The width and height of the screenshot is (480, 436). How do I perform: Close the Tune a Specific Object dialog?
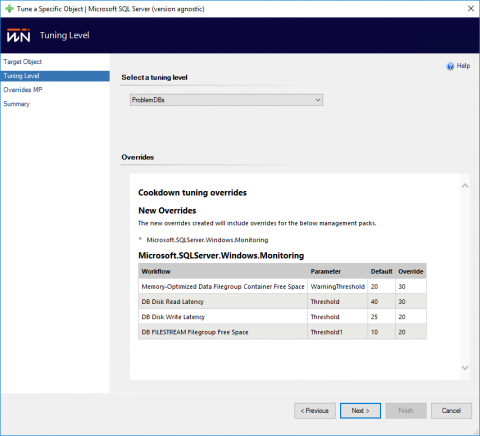click(471, 8)
